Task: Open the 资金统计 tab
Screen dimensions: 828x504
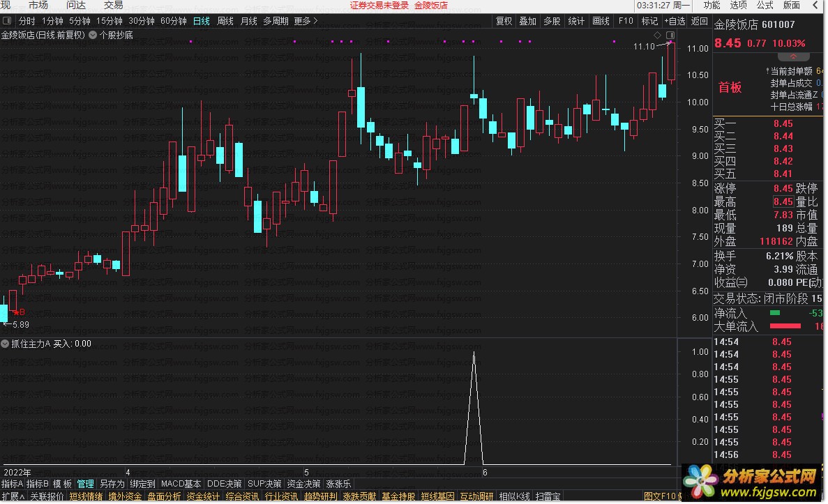Action: coord(203,496)
